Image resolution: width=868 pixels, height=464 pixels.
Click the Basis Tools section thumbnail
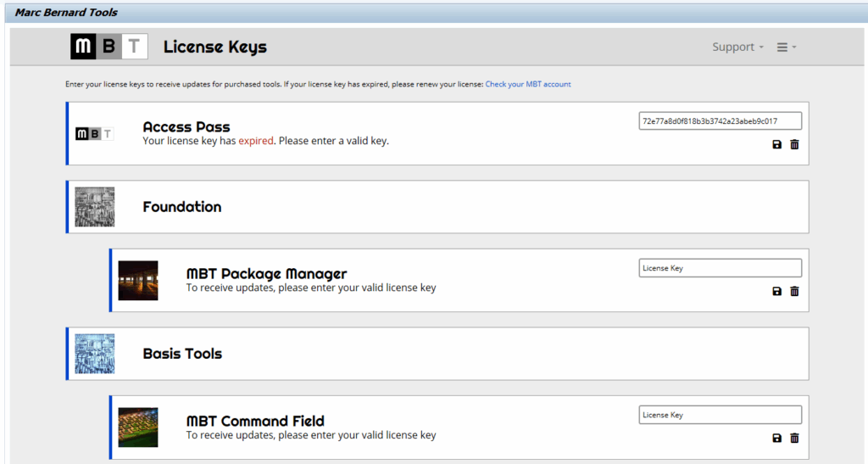(x=94, y=354)
